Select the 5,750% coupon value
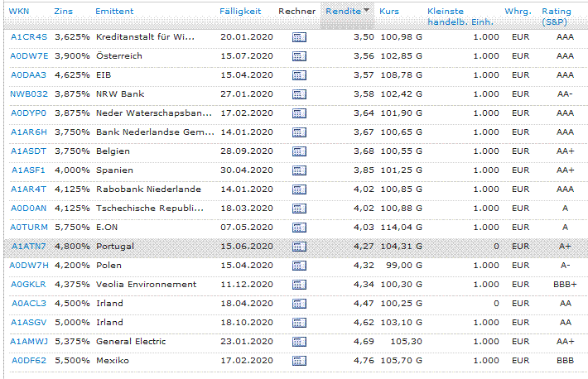The width and height of the screenshot is (588, 379). point(72,228)
